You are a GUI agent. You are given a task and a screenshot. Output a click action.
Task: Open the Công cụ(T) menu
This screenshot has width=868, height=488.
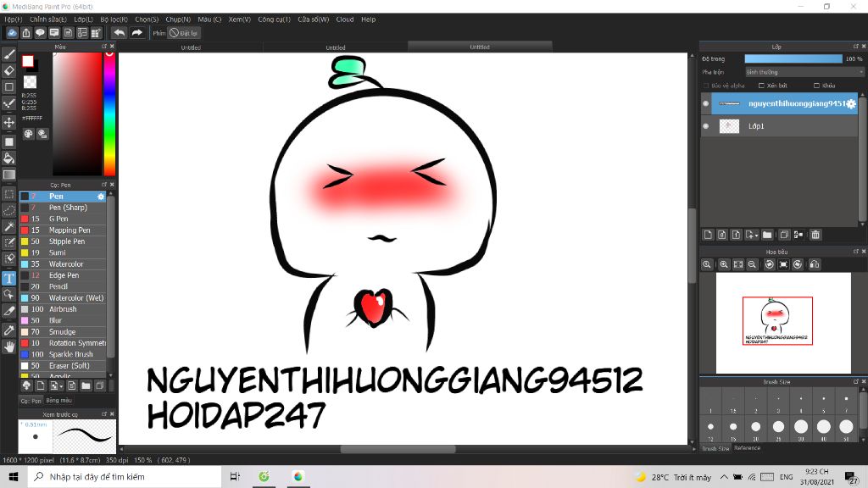click(274, 19)
